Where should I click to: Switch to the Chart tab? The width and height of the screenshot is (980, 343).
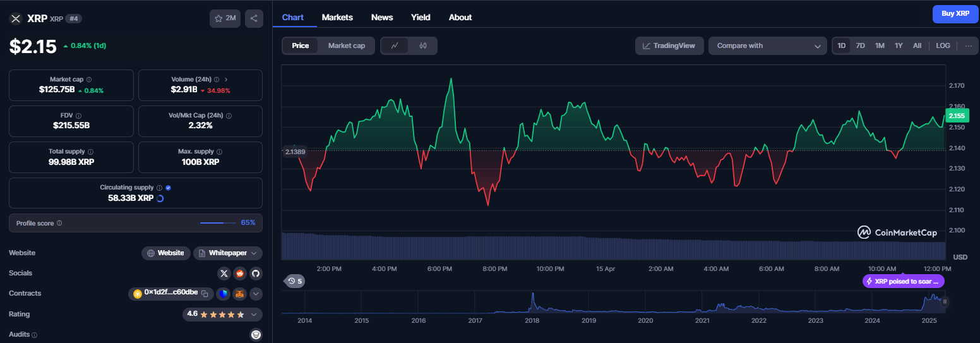coord(293,17)
